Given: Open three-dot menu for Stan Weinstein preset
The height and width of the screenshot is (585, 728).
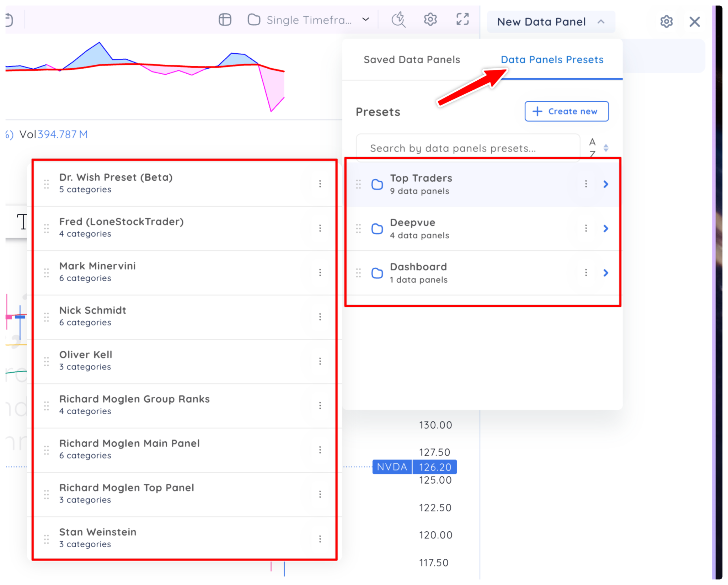Looking at the screenshot, I should point(320,538).
